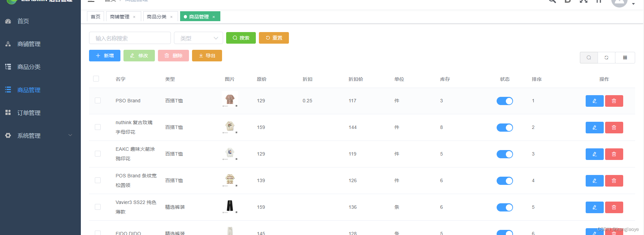Click the 0.25 discount cell

point(307,101)
